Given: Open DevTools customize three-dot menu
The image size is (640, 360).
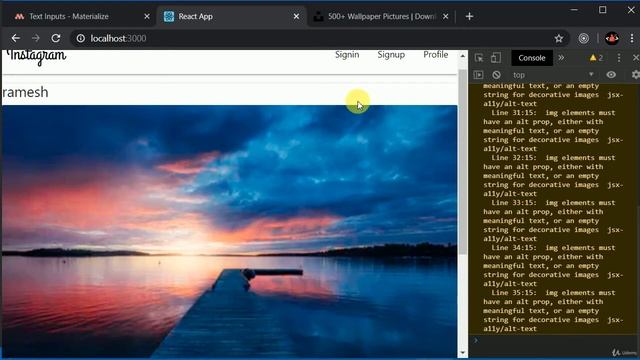Looking at the screenshot, I should click(619, 58).
